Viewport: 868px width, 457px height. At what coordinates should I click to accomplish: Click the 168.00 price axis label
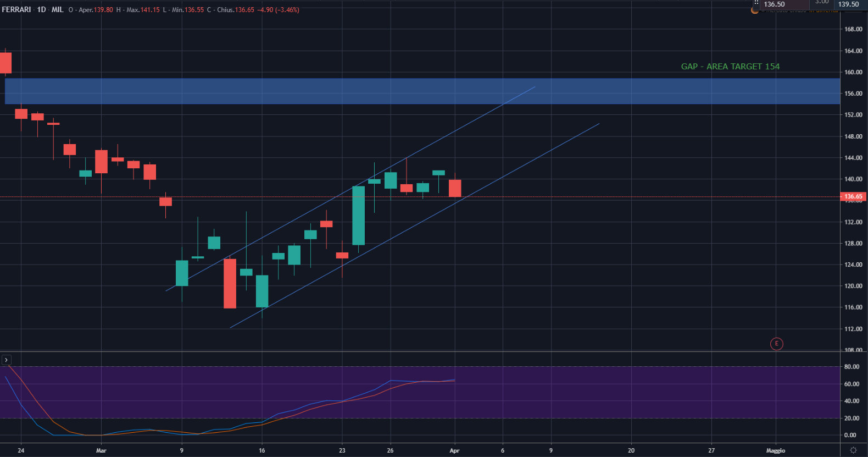[x=853, y=29]
